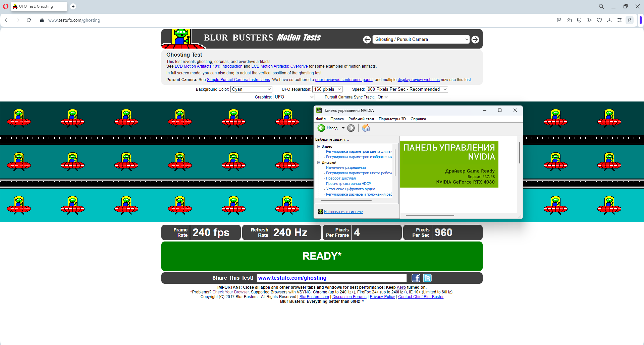This screenshot has height=345, width=644.
Task: Open the Pursuit Camera Sync Track dropdown
Action: click(x=382, y=97)
